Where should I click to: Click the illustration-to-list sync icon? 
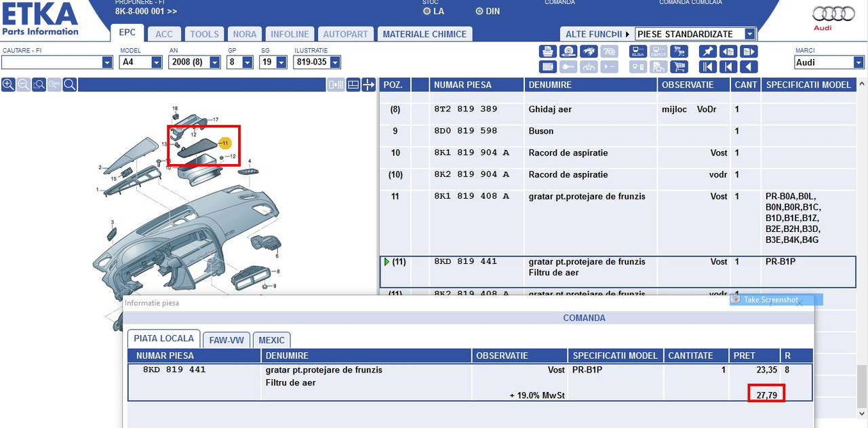[336, 85]
